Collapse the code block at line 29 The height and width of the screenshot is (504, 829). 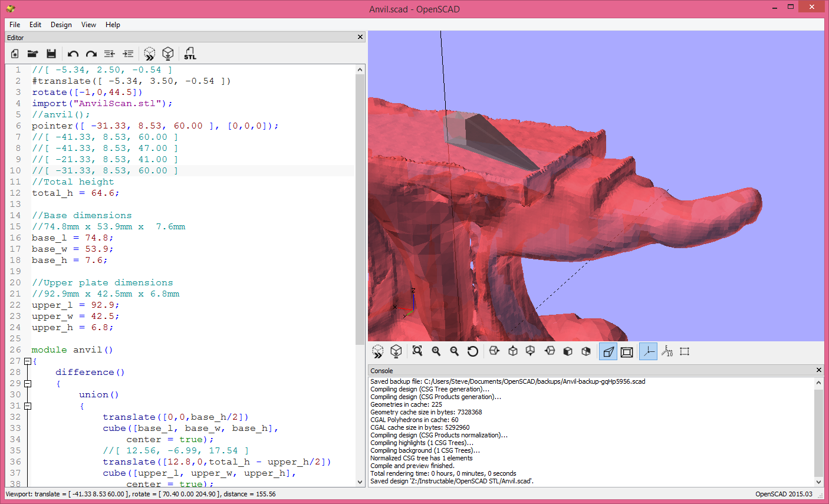pyautogui.click(x=27, y=383)
